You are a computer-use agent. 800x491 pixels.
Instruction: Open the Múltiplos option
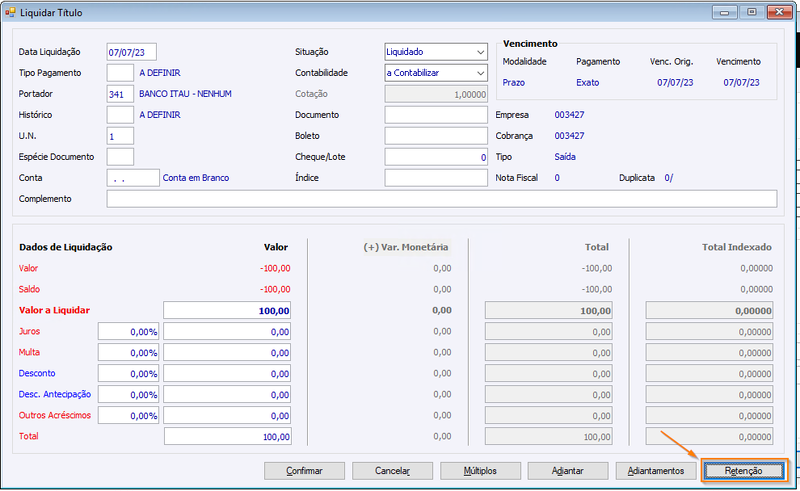[x=480, y=471]
